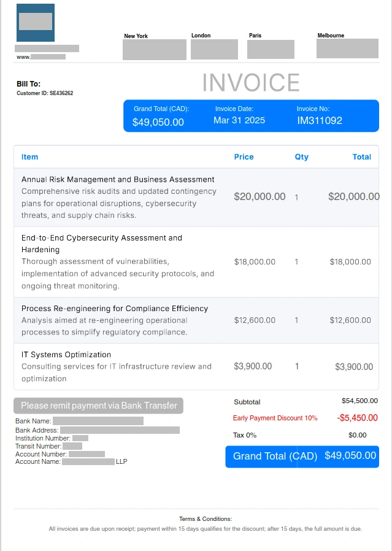Click the Customer ID SE436262 text
Screen dimensions: 392x551
(45, 93)
